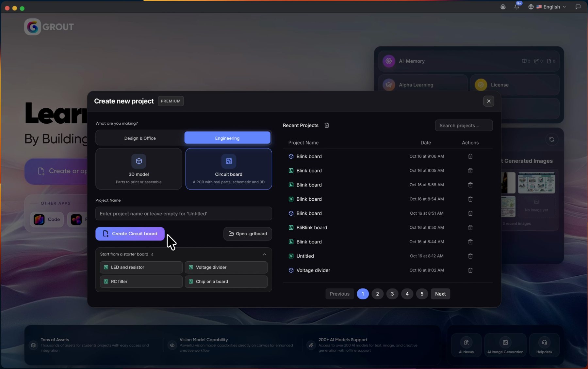The width and height of the screenshot is (588, 369).
Task: Refresh the generated images panel
Action: click(x=552, y=139)
